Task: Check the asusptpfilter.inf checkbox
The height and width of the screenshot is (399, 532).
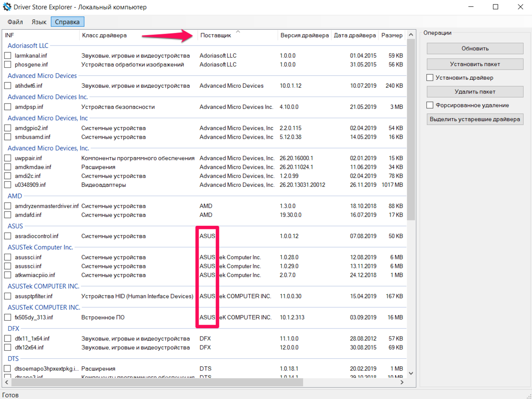Action: click(x=8, y=296)
